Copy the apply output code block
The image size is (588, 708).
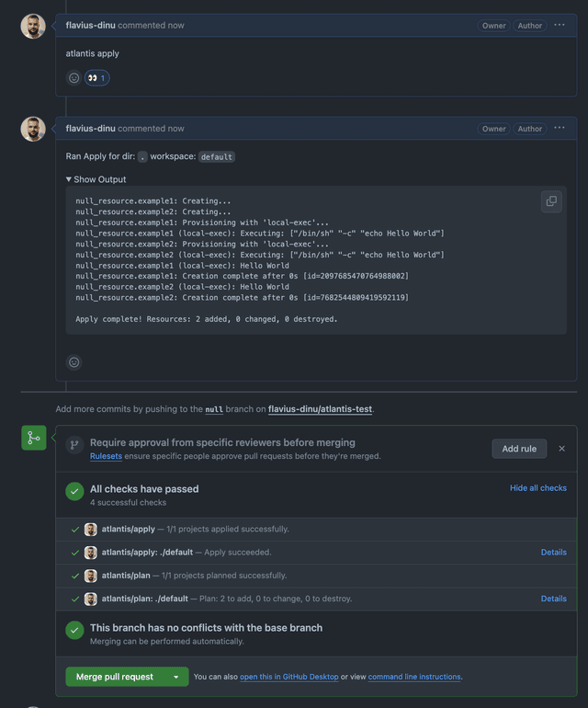[551, 201]
